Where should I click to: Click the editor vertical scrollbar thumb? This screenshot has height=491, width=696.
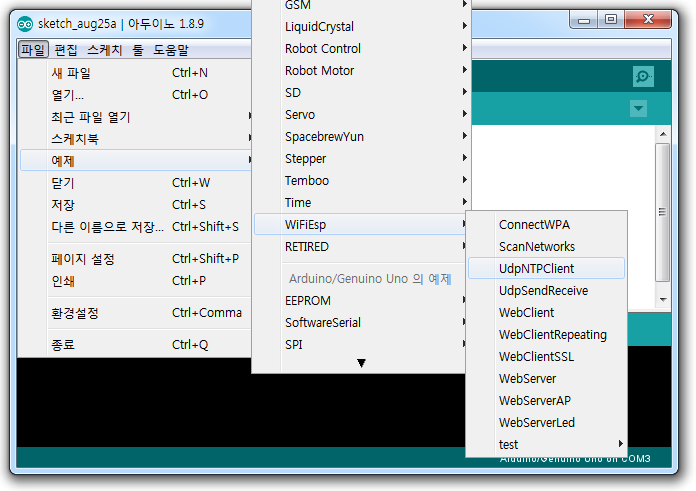coord(663,212)
